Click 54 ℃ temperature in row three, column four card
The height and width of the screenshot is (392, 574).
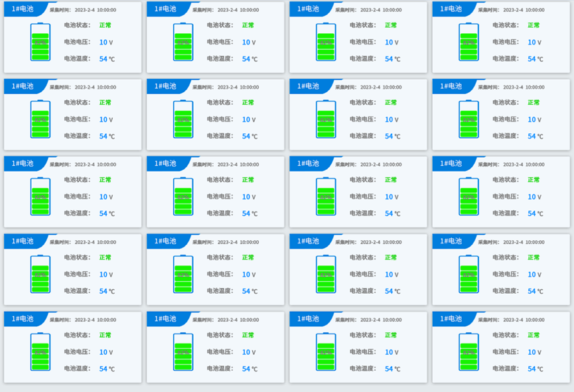pos(536,214)
